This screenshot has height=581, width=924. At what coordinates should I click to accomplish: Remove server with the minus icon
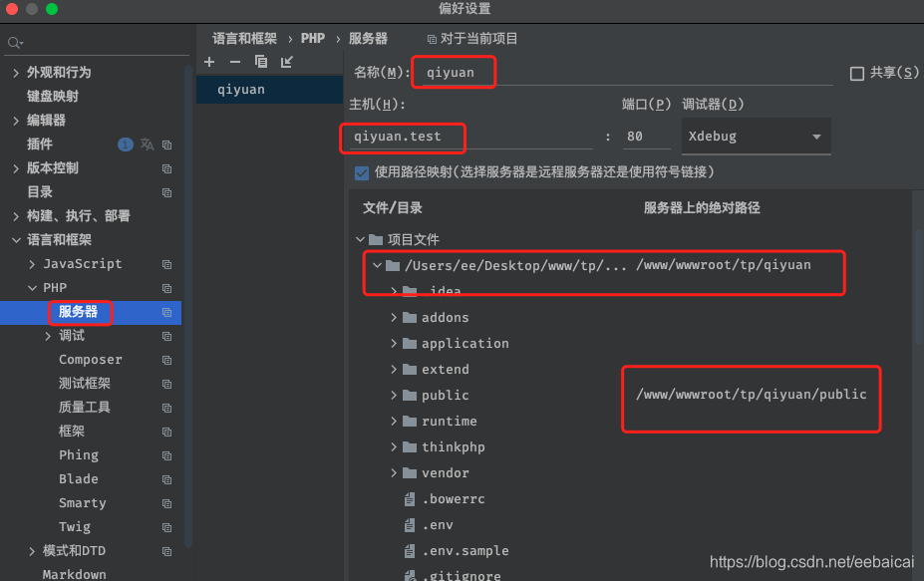click(x=235, y=62)
